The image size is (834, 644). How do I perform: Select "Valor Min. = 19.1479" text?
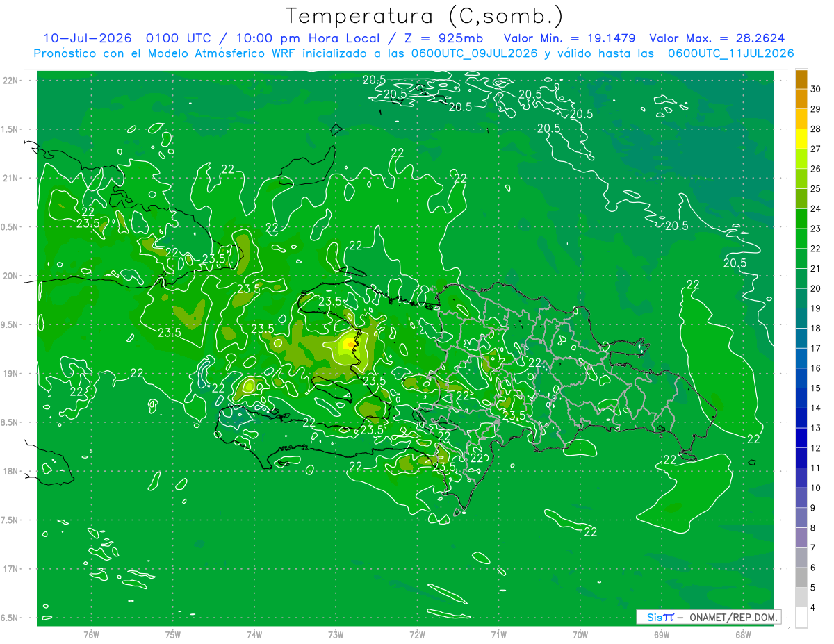point(569,38)
